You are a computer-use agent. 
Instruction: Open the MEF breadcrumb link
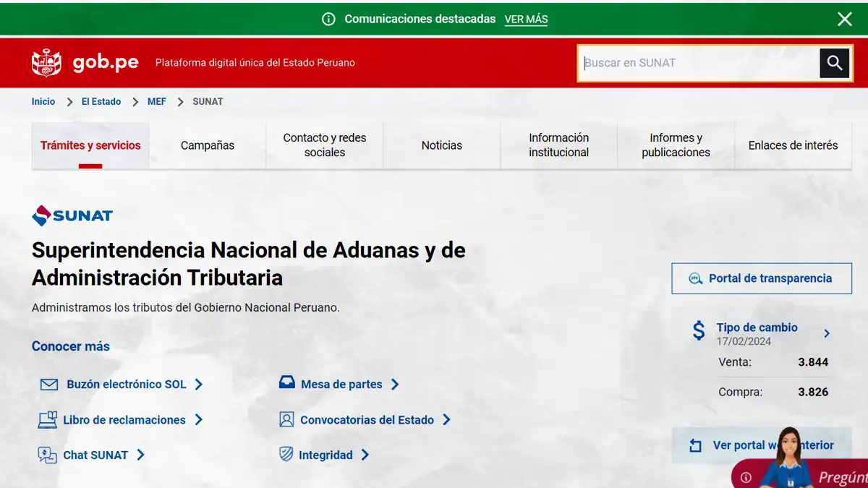(x=157, y=101)
